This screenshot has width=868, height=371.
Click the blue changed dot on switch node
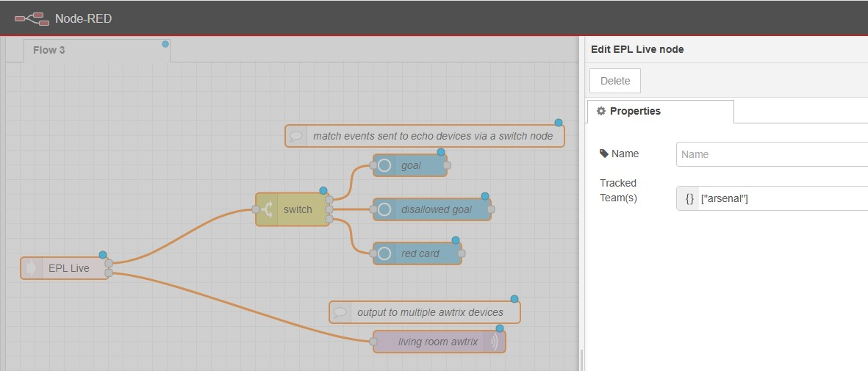click(323, 190)
